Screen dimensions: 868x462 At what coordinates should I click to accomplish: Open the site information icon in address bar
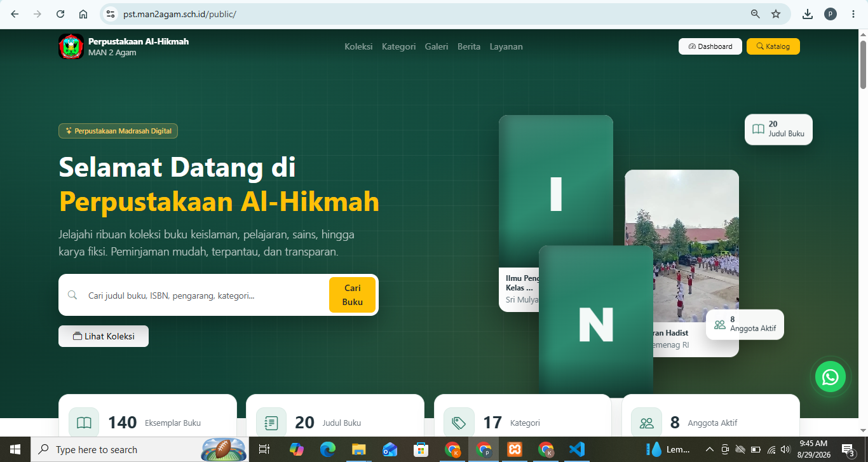(111, 14)
